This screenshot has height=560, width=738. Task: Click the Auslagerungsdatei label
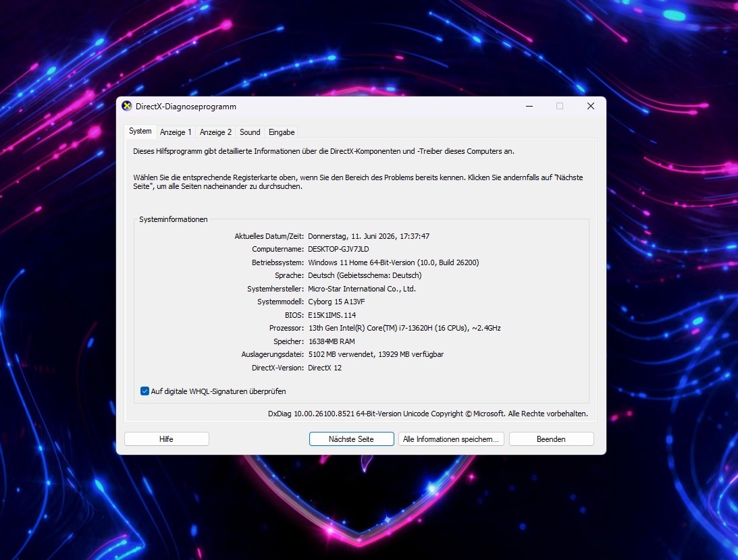pos(273,354)
